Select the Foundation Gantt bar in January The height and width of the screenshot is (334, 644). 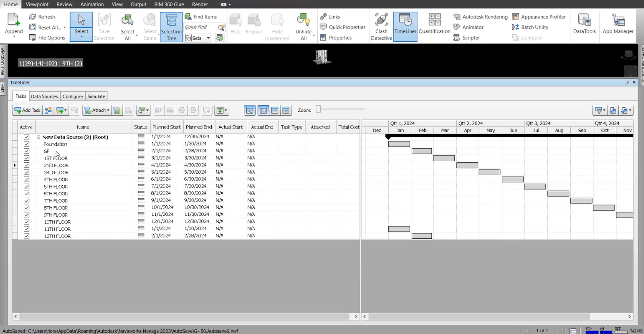point(399,144)
